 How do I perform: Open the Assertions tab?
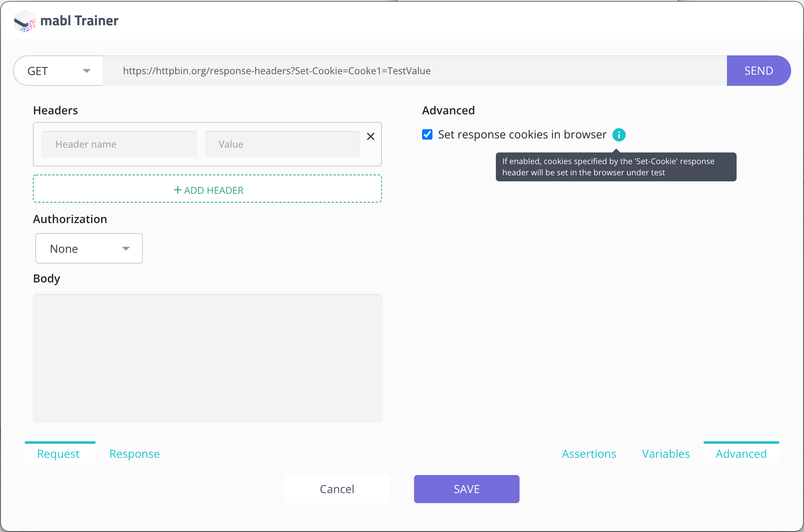coord(589,454)
